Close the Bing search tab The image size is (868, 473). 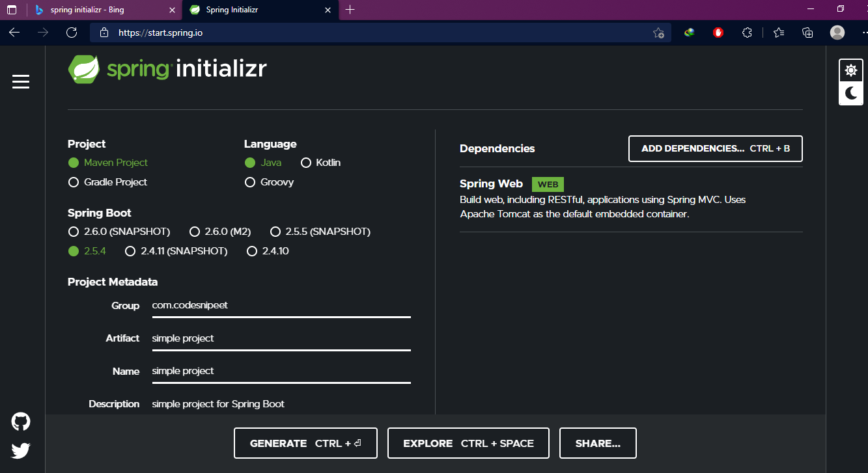click(x=172, y=10)
